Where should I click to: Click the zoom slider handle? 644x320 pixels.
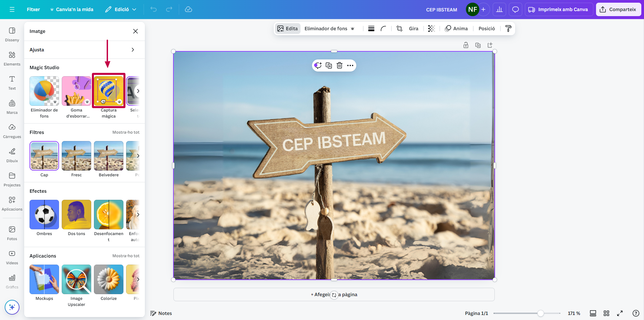540,313
